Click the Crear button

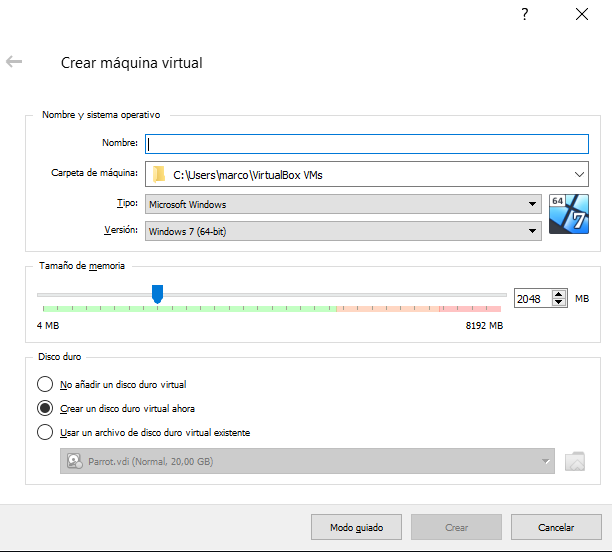[x=456, y=527]
